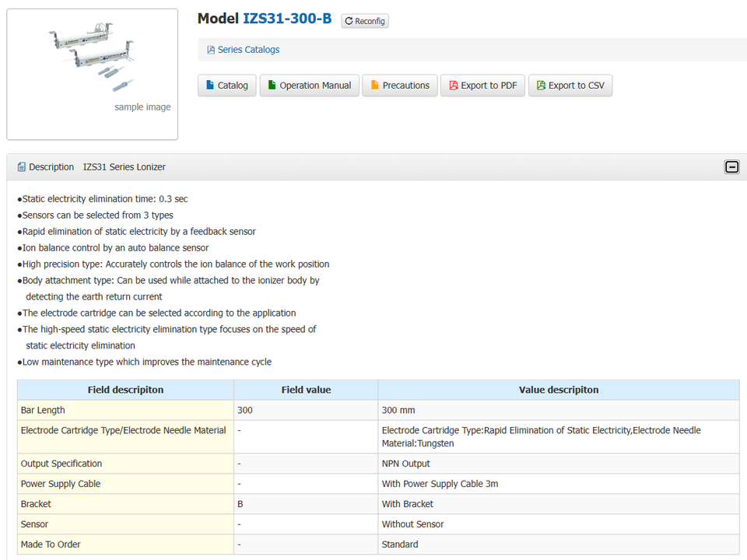Click the orange Precautions file icon

pos(374,86)
